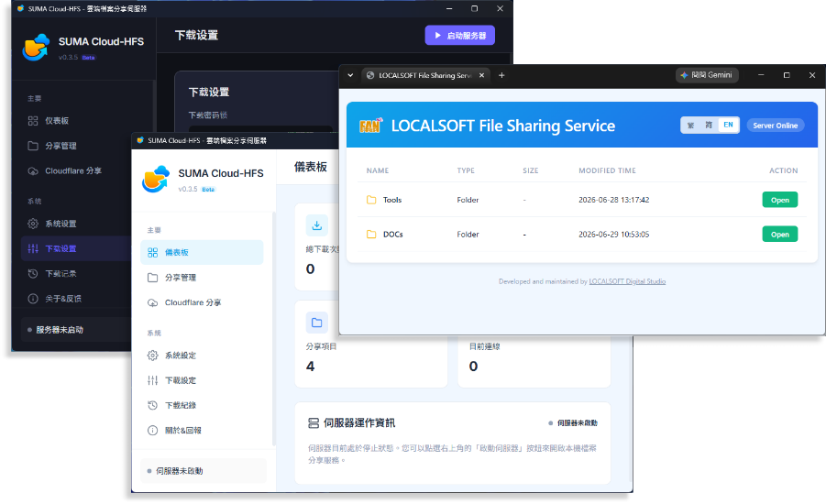Image resolution: width=826 pixels, height=504 pixels.
Task: Click the Tools folder name
Action: coord(392,200)
